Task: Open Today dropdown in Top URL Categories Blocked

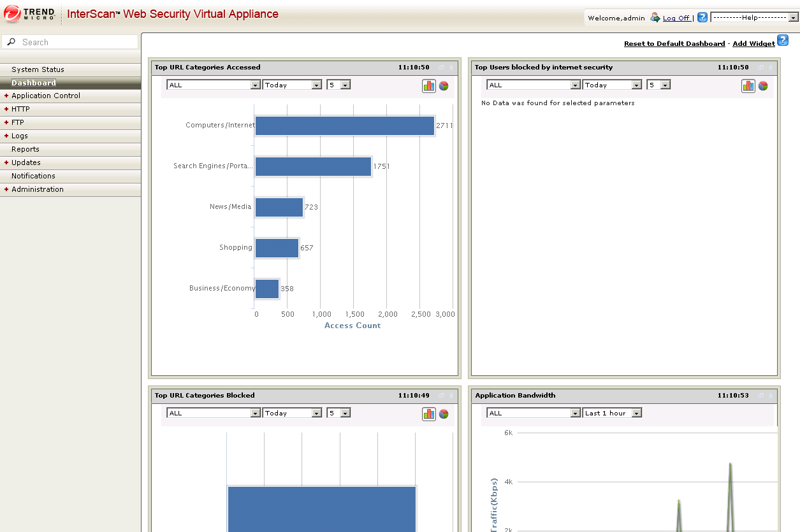Action: click(x=292, y=413)
